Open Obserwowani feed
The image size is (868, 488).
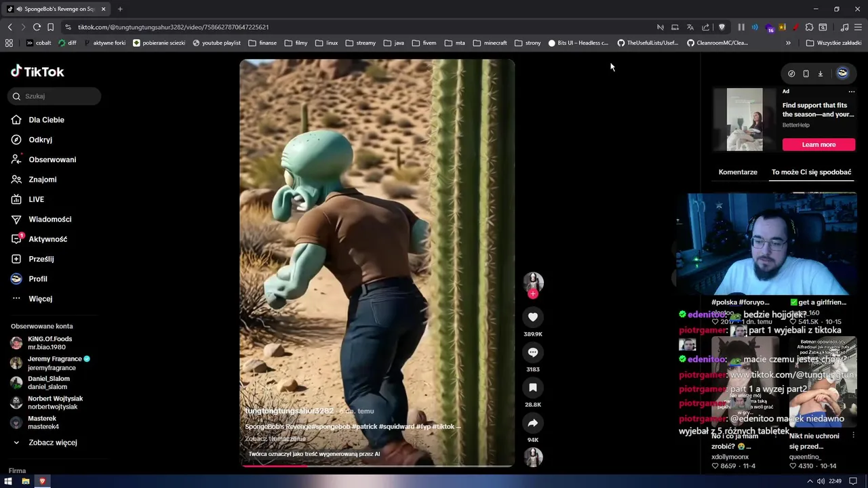coord(52,159)
